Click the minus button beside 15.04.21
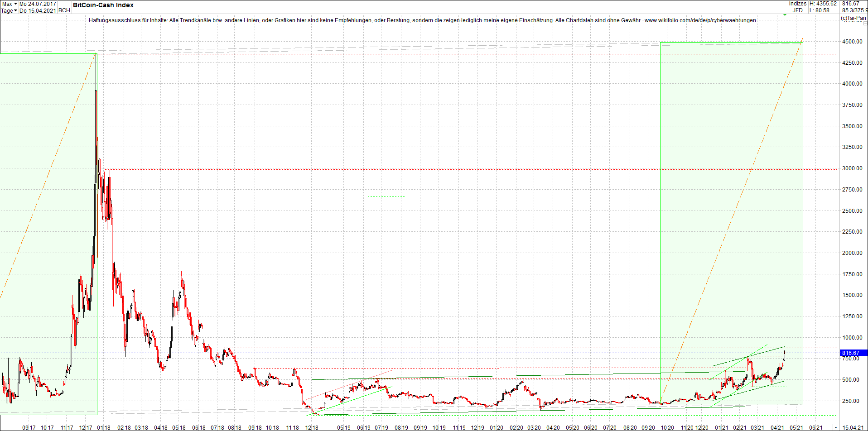 tap(836, 427)
